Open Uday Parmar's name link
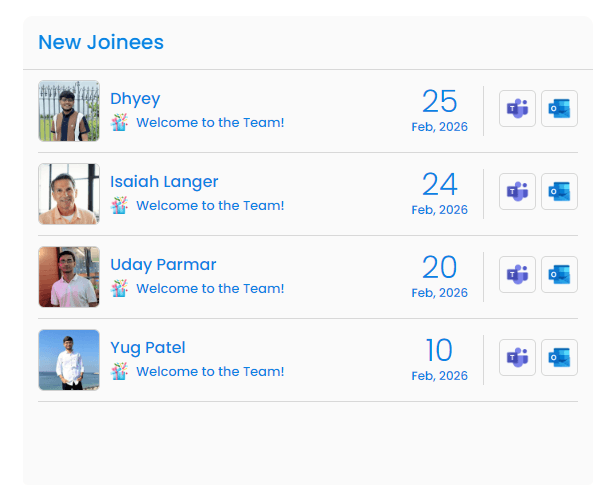 point(163,264)
